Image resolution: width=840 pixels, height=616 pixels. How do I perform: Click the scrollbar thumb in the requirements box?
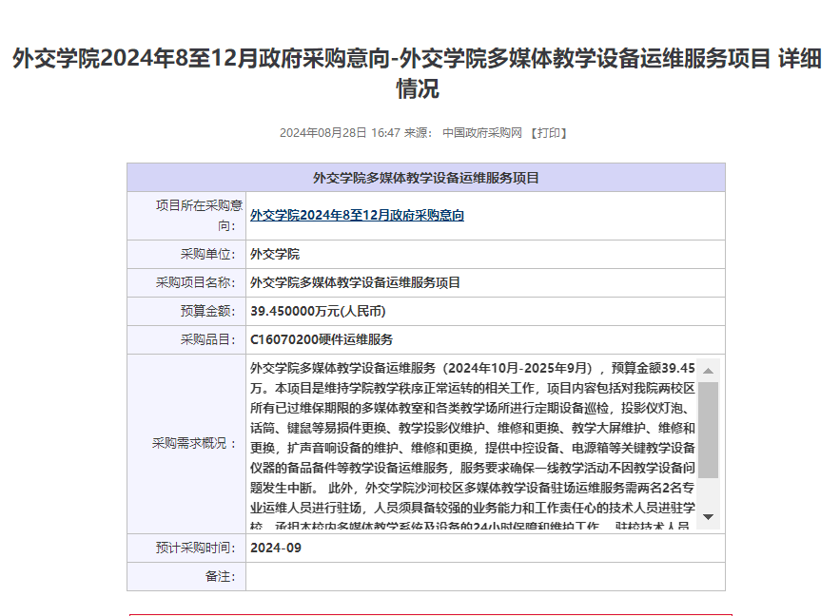[708, 428]
